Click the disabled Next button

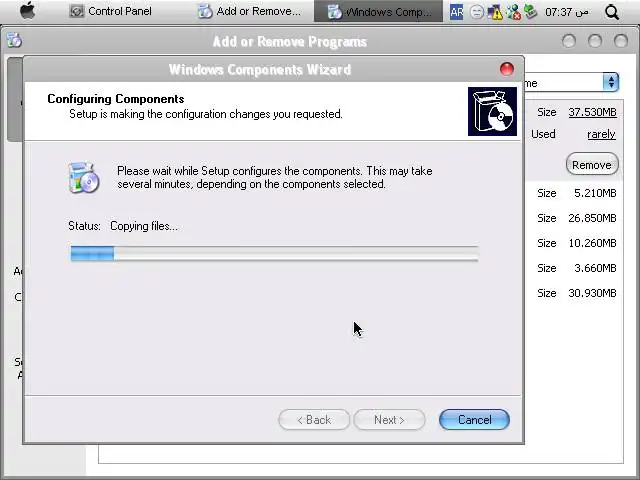tap(389, 420)
